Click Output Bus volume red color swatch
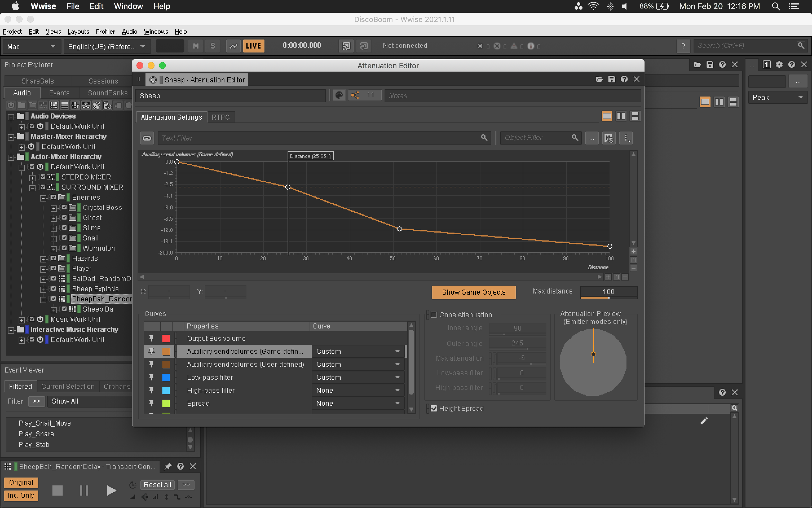The height and width of the screenshot is (508, 812). coord(166,338)
